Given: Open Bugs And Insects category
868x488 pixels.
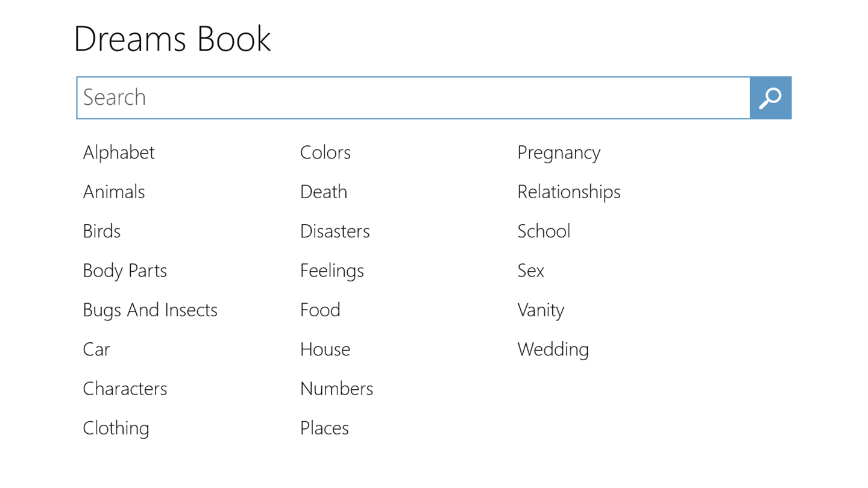Looking at the screenshot, I should tap(150, 310).
